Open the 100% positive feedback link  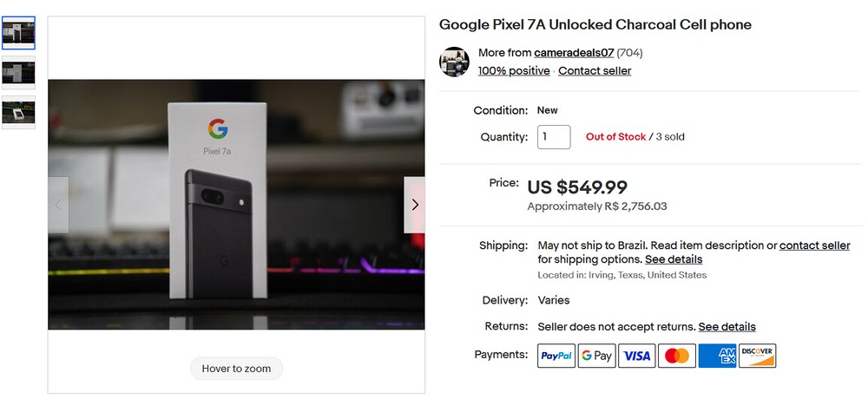514,71
